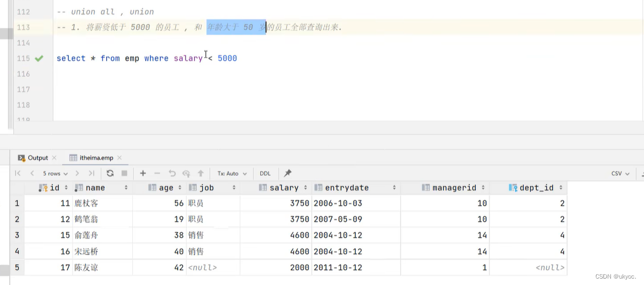Click the age cell 19
644x285 pixels.
160,219
